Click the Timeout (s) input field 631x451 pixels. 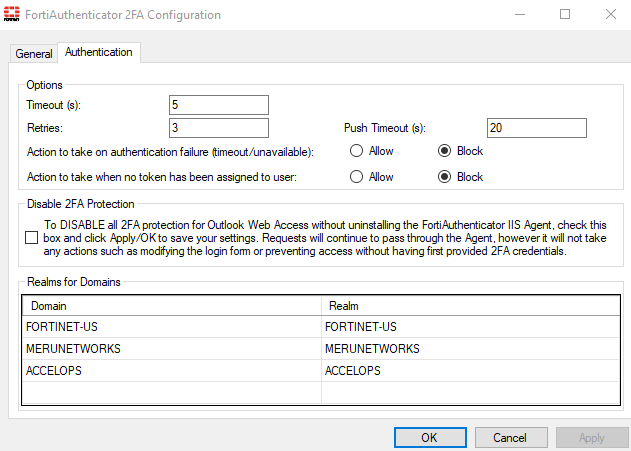pos(219,105)
